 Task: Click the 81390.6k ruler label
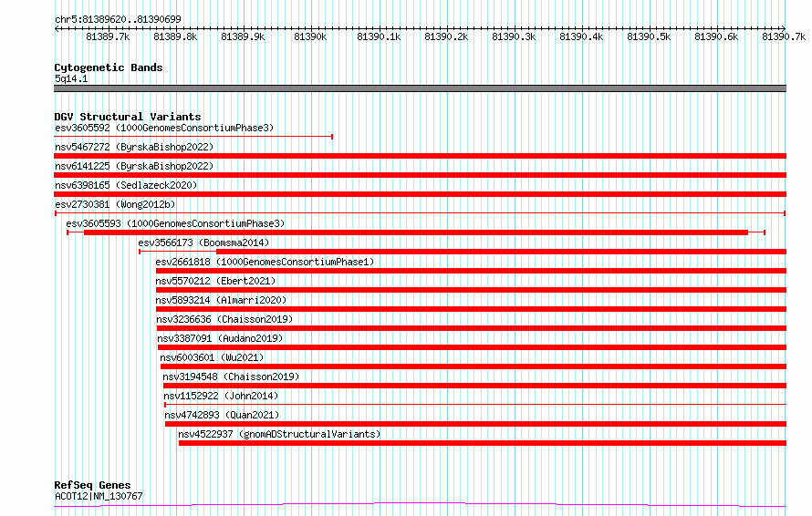(717, 36)
